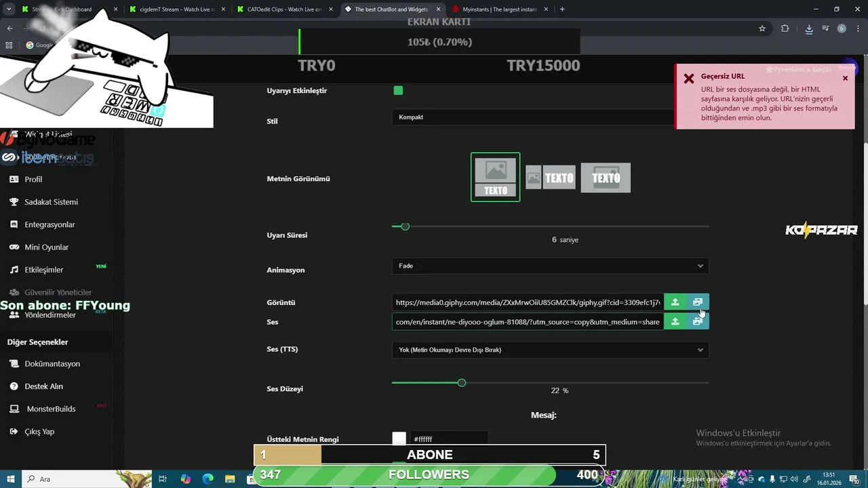Image resolution: width=868 pixels, height=488 pixels.
Task: Dismiss the Geçersiz URL error notification
Action: [845, 78]
